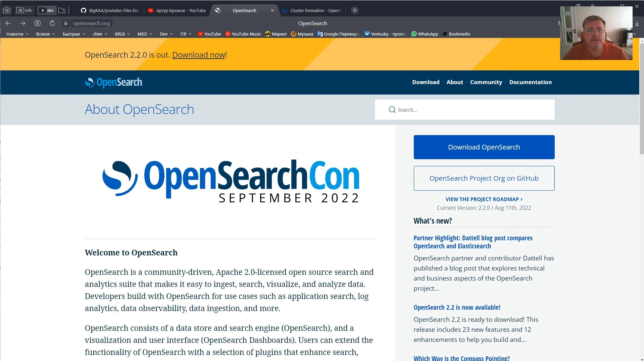The image size is (644, 361).
Task: Click the forward navigation arrow
Action: click(23, 23)
